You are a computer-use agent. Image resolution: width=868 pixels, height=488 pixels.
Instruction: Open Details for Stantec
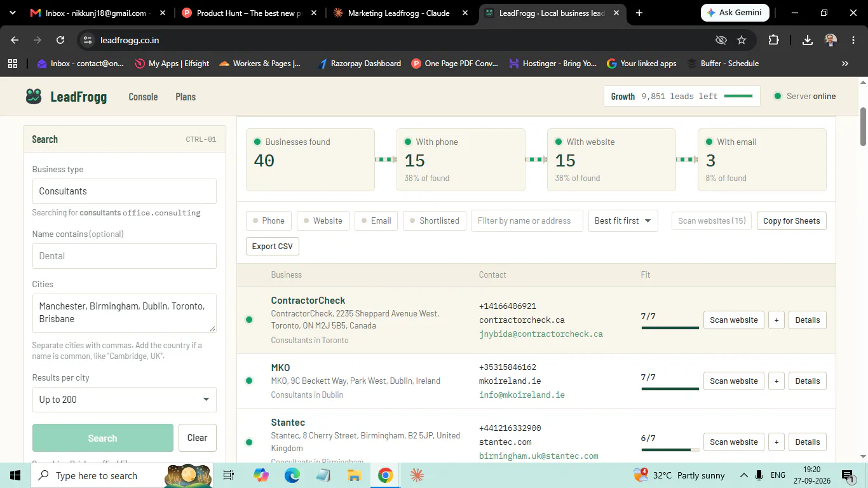click(x=808, y=442)
